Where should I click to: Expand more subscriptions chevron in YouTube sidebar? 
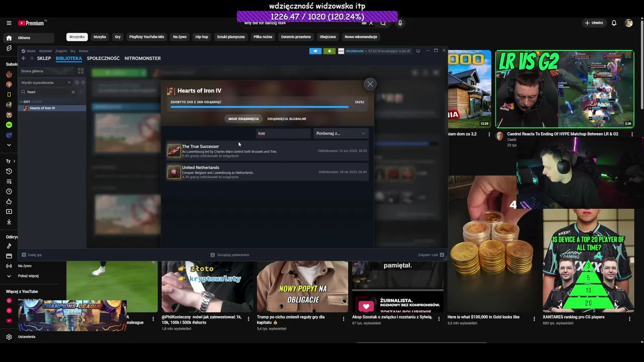[x=9, y=145]
